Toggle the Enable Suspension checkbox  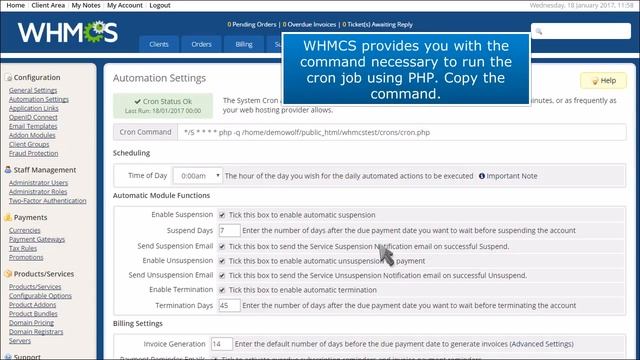[x=222, y=215]
